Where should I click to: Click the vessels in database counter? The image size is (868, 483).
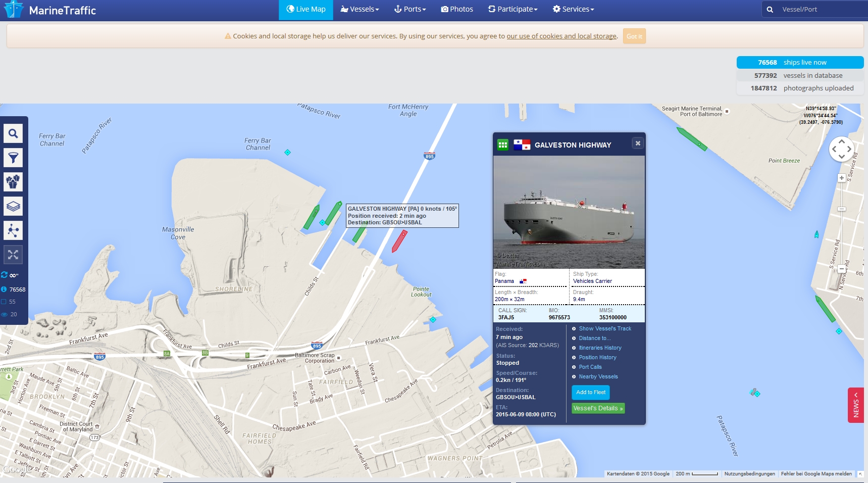tap(800, 75)
